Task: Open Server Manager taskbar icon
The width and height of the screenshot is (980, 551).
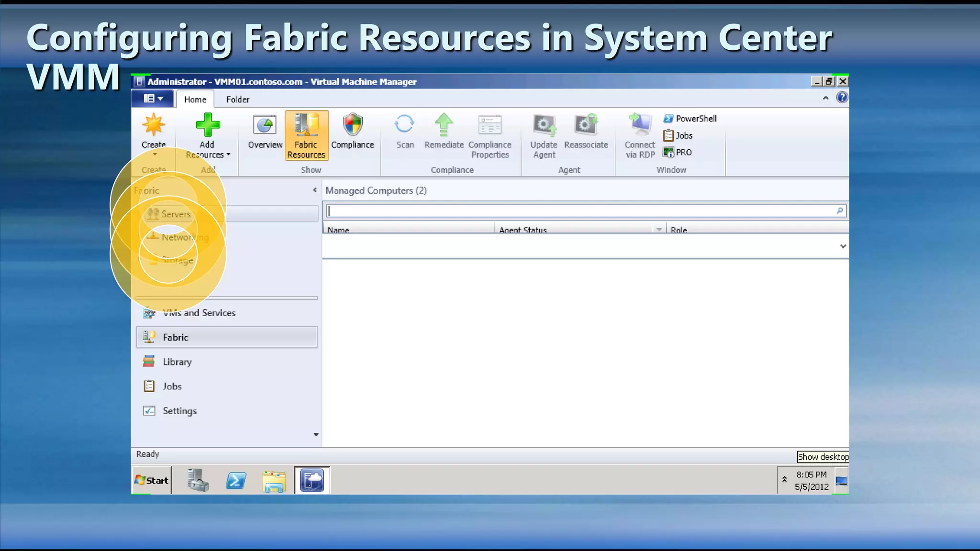Action: tap(198, 480)
